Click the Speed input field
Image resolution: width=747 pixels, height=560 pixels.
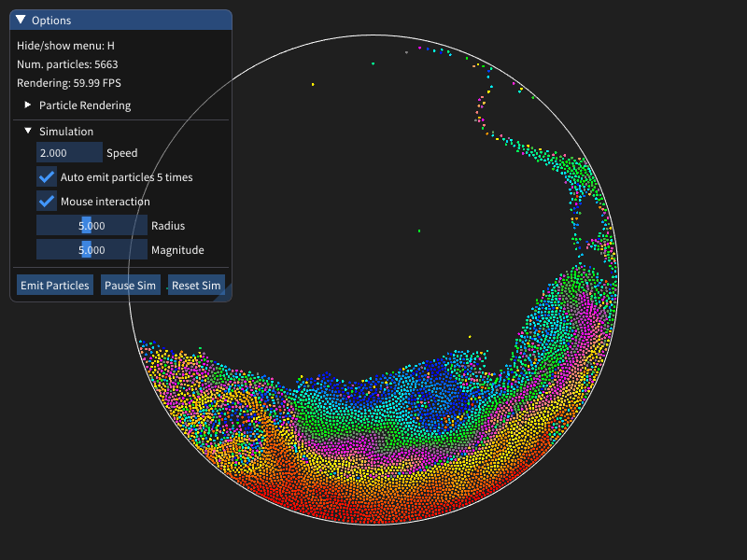pos(69,152)
